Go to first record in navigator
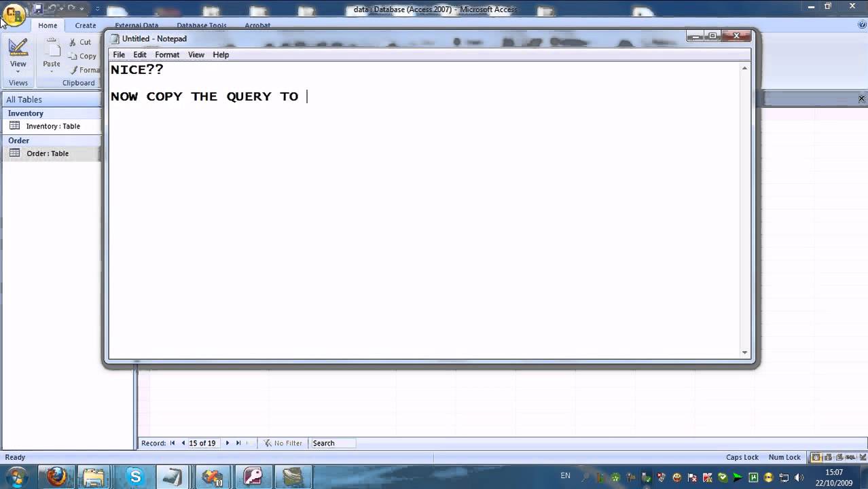Viewport: 868px width, 489px height. [x=173, y=443]
